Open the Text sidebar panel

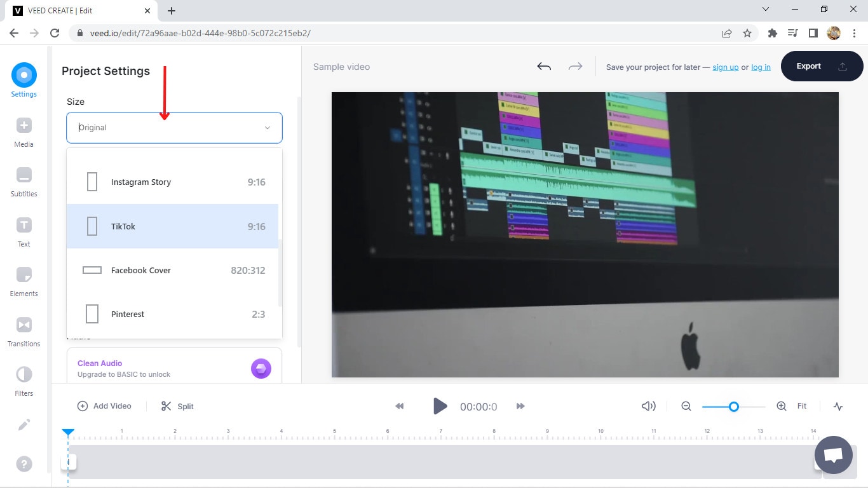pyautogui.click(x=24, y=231)
